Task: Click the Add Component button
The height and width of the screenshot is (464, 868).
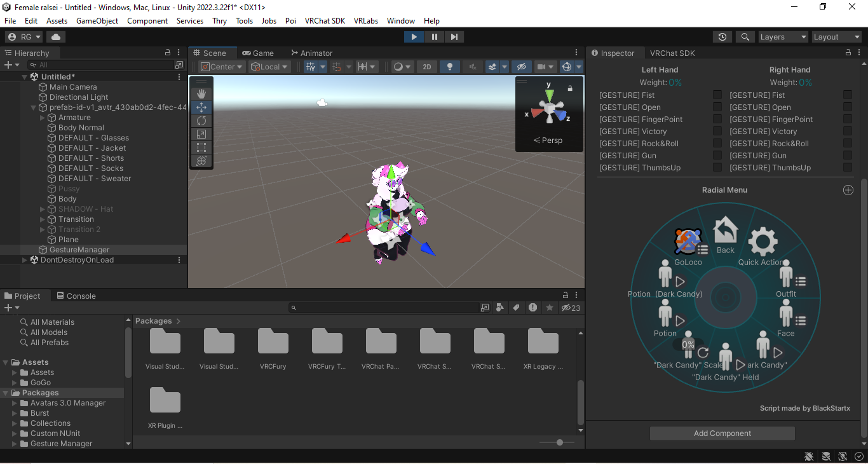Action: point(722,433)
